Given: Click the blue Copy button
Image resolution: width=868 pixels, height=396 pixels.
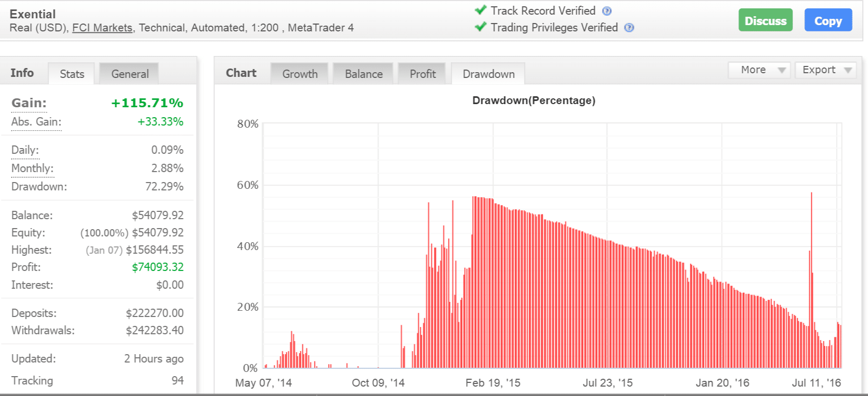Looking at the screenshot, I should click(828, 21).
